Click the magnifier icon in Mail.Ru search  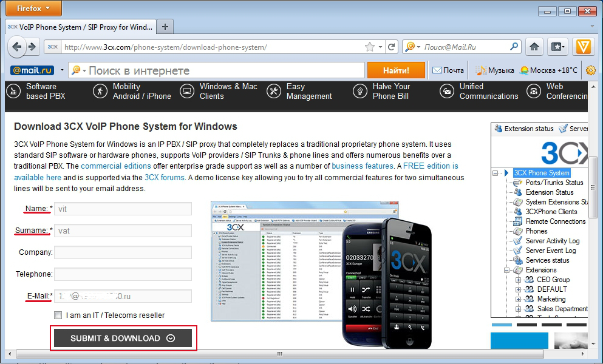point(514,47)
